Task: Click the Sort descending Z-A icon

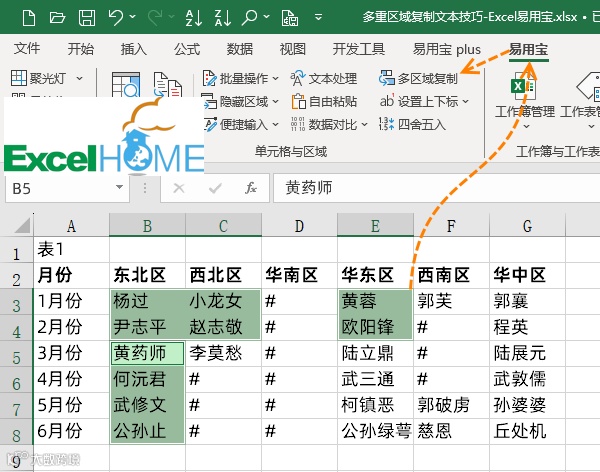Action: [x=223, y=18]
